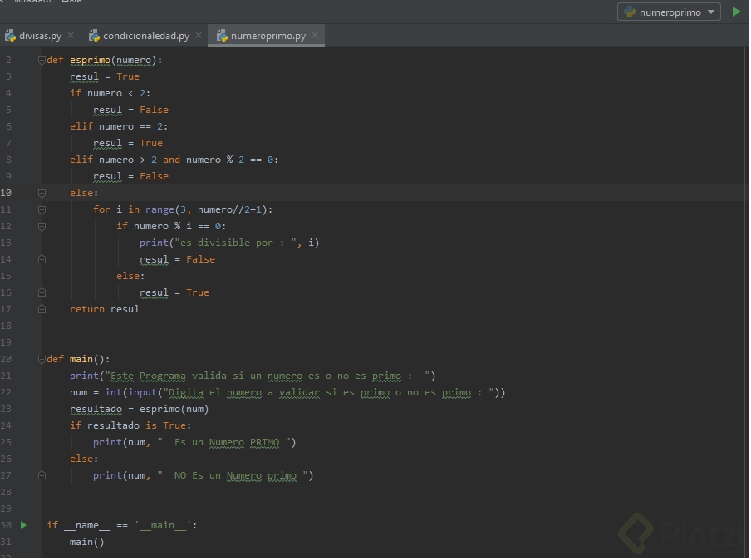Click the main() call on line 31
The height and width of the screenshot is (560, 751).
coord(86,542)
